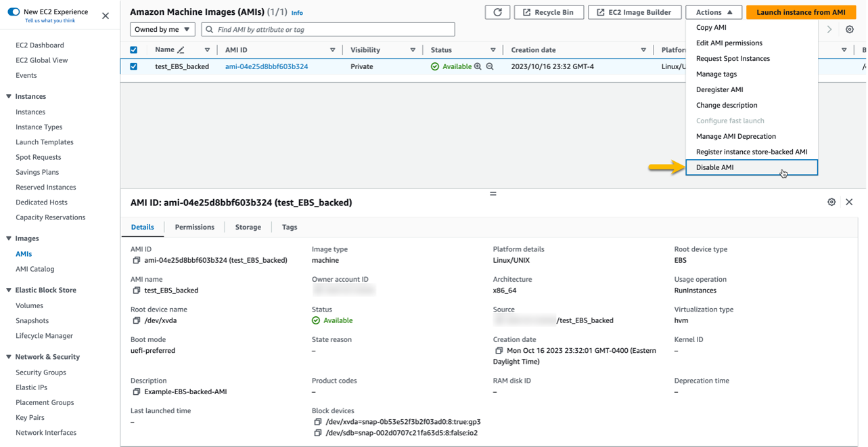The height and width of the screenshot is (447, 868).
Task: Click the zoom-in magnifier beside Available status
Action: click(476, 66)
